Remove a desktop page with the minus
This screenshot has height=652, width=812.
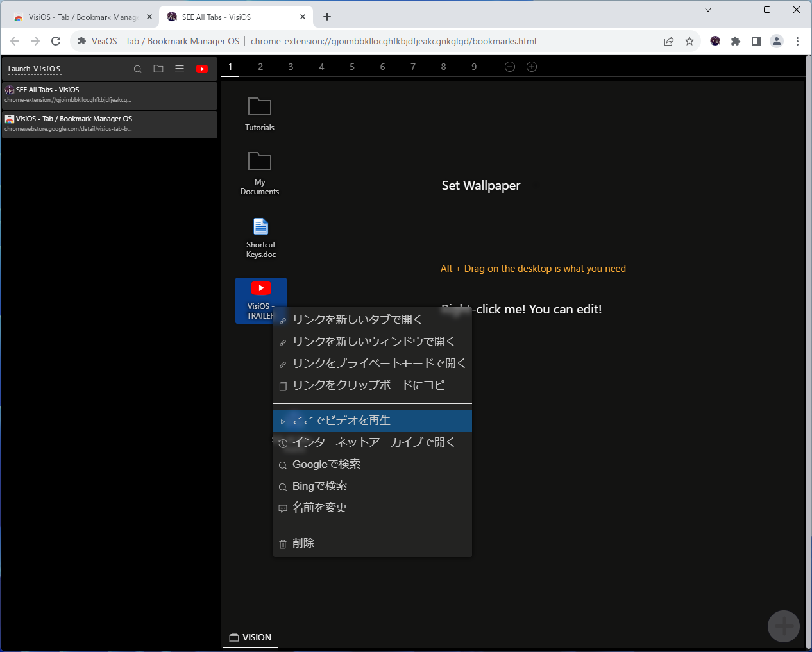[x=509, y=66]
